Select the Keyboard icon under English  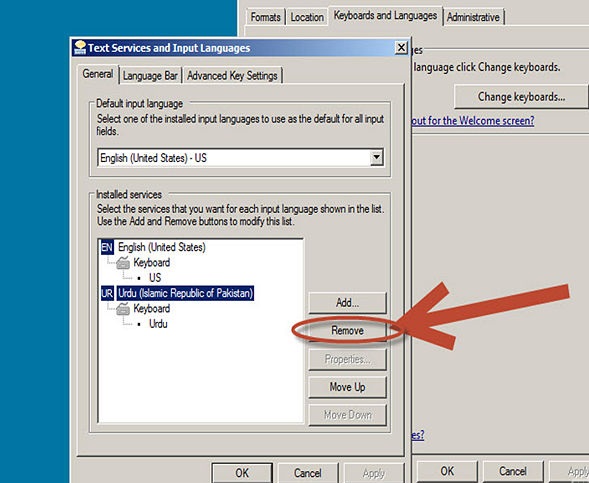(x=123, y=263)
